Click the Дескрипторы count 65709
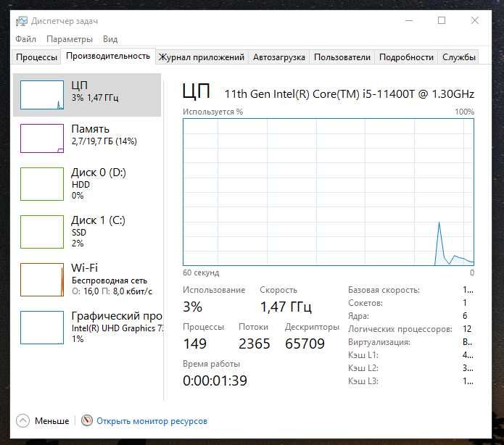 click(305, 344)
